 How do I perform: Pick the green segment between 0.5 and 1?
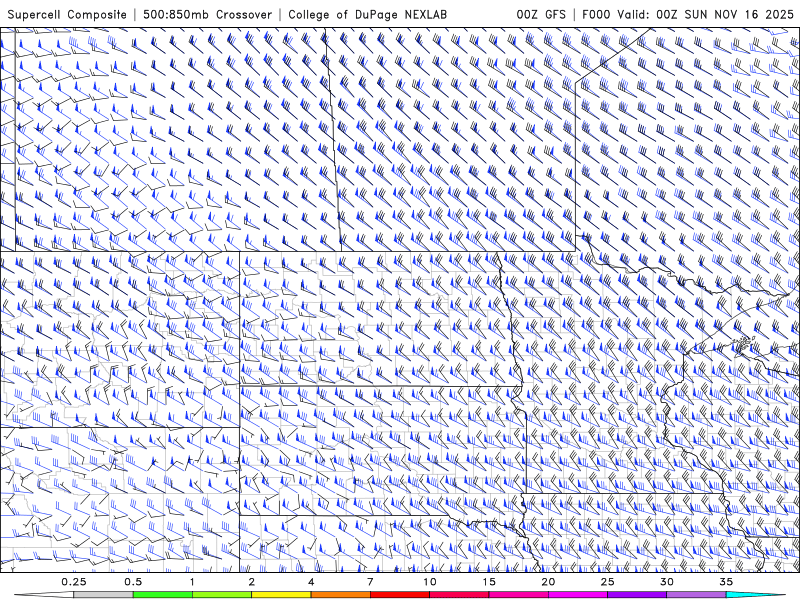[x=163, y=595]
